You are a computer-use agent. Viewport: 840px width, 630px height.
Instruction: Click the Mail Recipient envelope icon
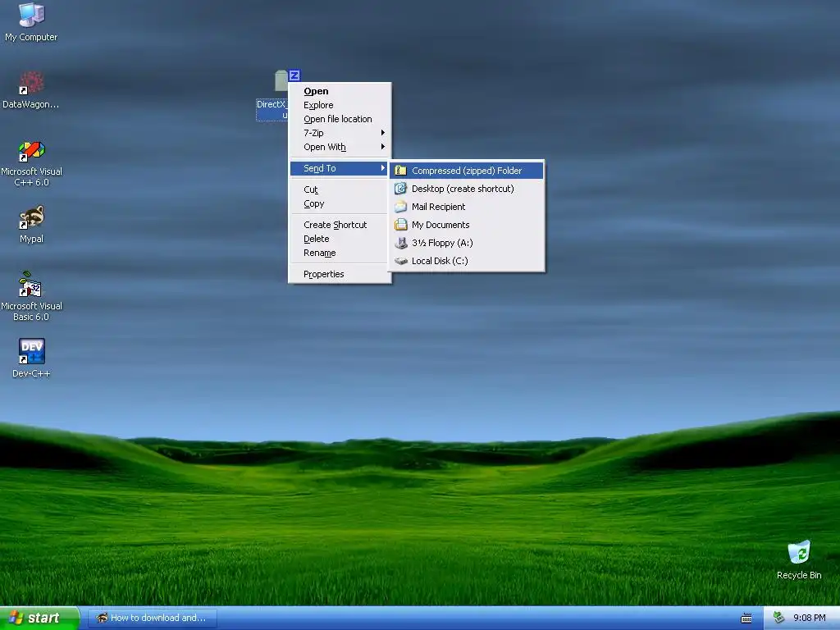tap(400, 207)
